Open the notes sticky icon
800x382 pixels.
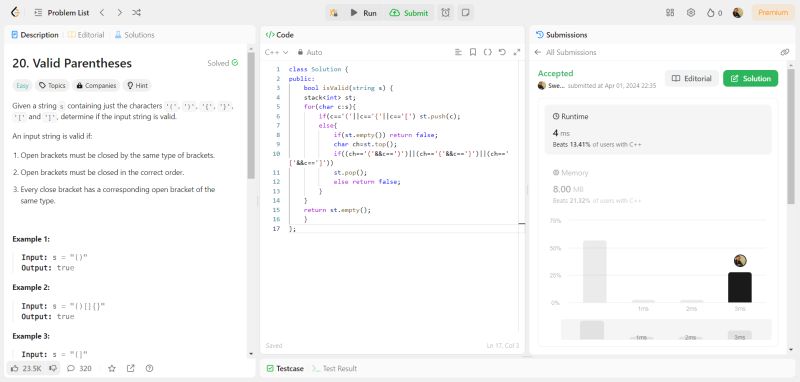click(465, 13)
